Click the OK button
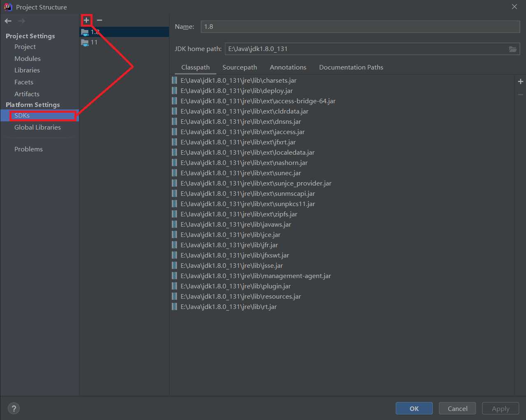 click(x=414, y=408)
